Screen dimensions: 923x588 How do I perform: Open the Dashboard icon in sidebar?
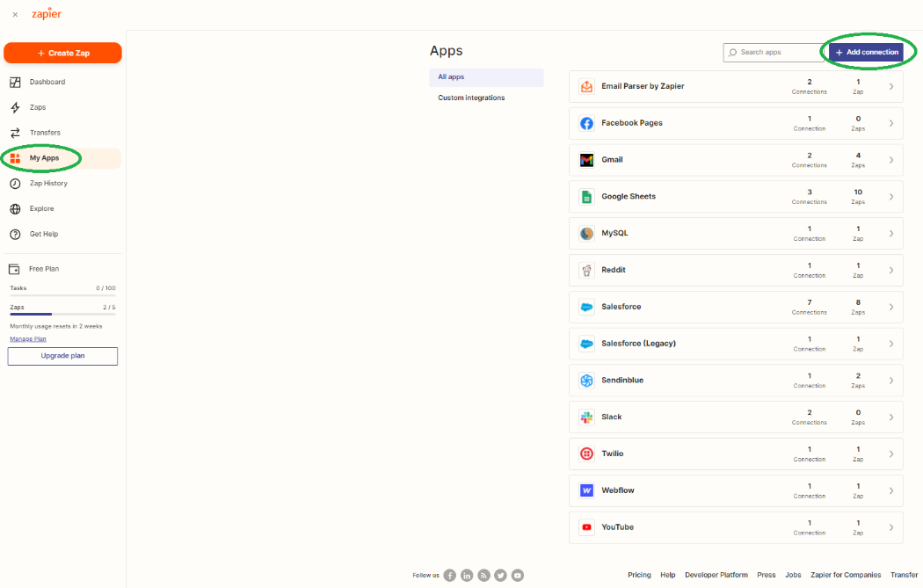15,83
